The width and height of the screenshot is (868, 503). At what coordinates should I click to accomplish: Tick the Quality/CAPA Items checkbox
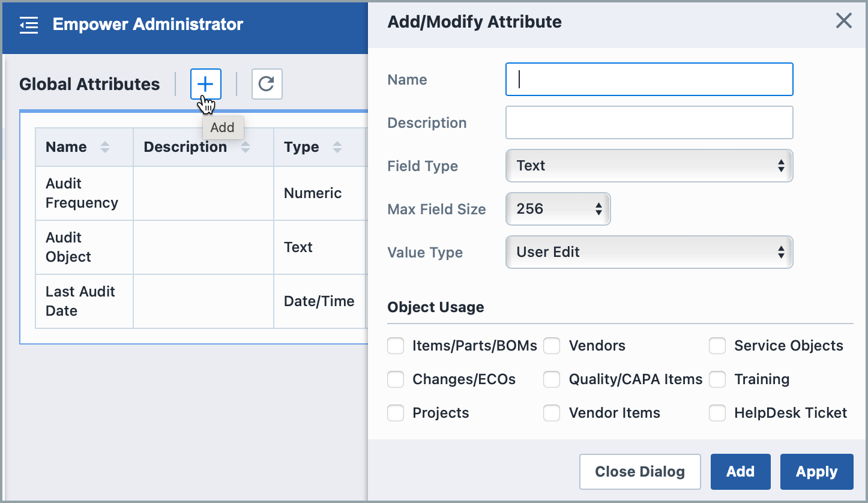[552, 379]
